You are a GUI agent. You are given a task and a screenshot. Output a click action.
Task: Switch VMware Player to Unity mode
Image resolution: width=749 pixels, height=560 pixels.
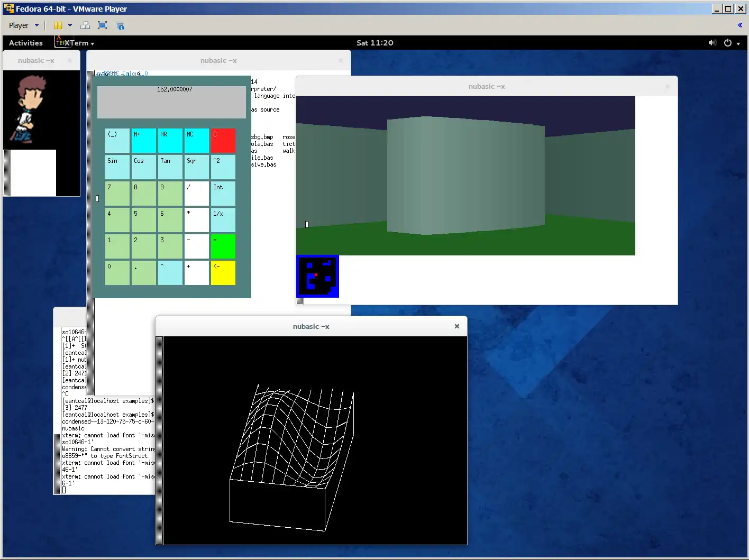(120, 25)
